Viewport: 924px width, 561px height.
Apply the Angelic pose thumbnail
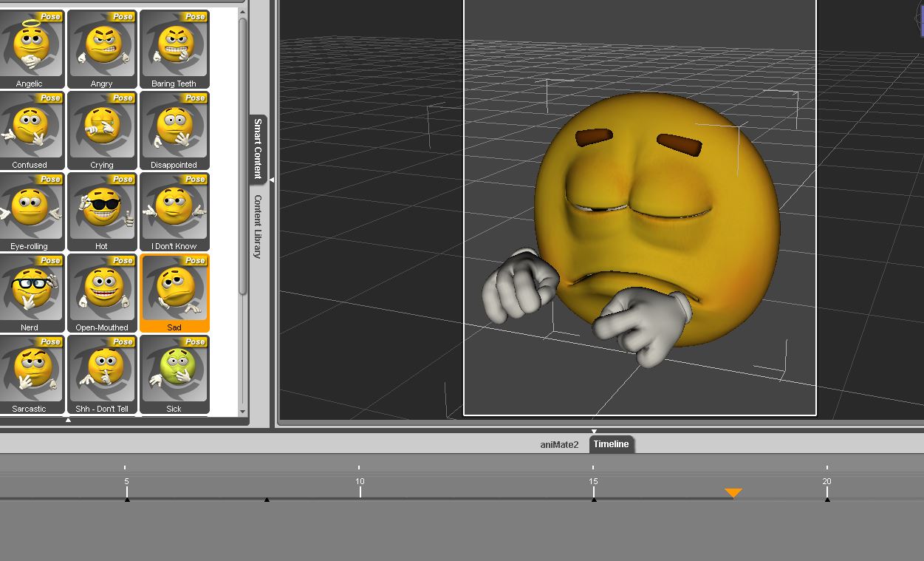click(30, 49)
